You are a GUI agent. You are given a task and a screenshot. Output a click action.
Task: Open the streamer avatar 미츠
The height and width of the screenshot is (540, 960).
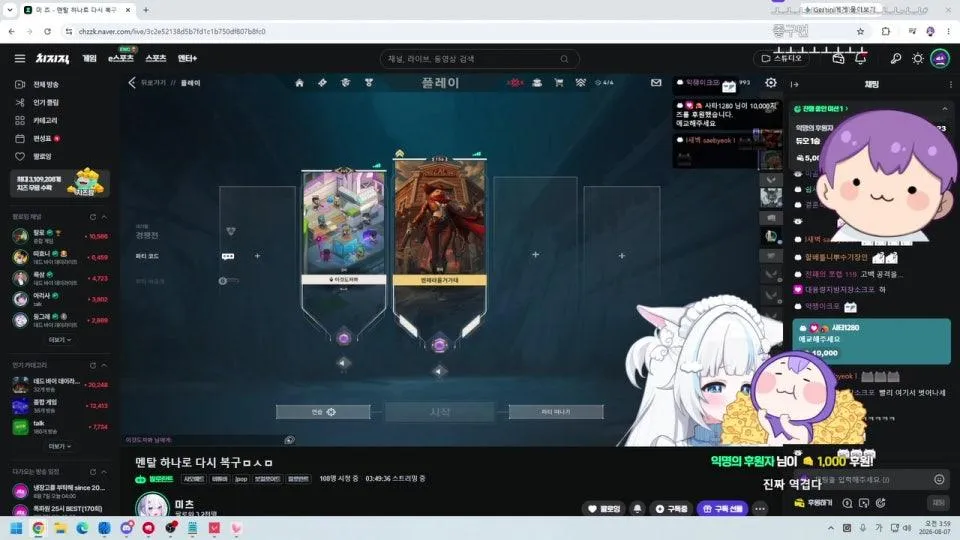click(152, 505)
